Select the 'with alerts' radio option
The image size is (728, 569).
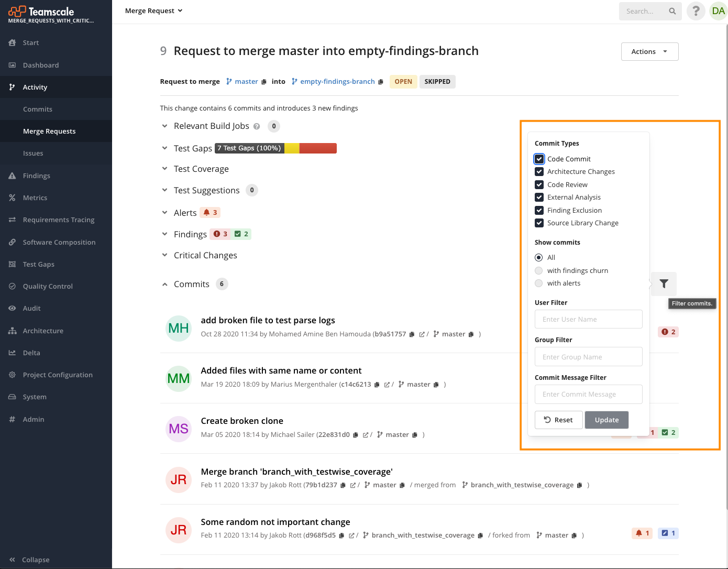(x=538, y=283)
